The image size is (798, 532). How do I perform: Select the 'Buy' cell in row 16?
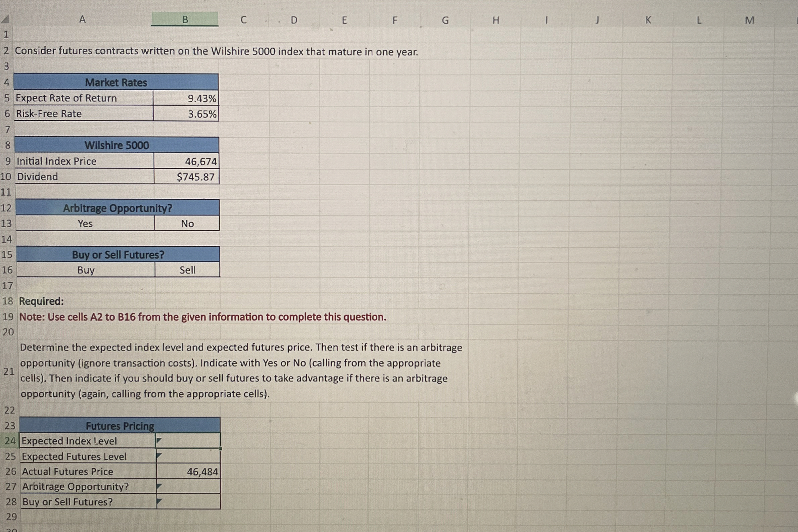pyautogui.click(x=86, y=270)
